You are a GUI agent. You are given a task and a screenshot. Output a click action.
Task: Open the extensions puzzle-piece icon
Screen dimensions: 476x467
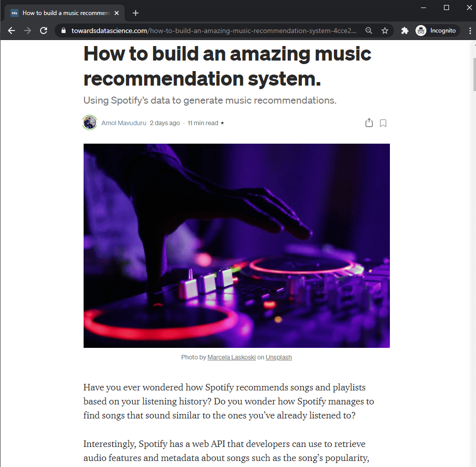tap(404, 31)
